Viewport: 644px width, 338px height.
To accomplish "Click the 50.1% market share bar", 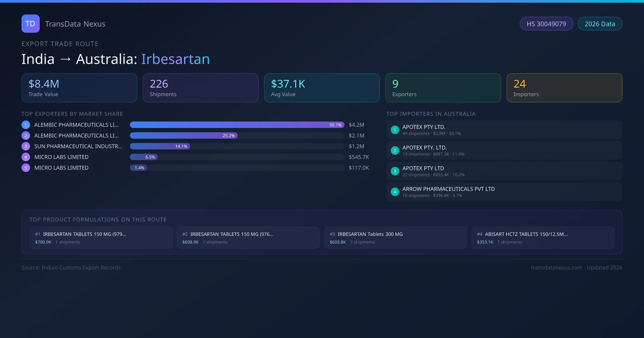I will (237, 125).
